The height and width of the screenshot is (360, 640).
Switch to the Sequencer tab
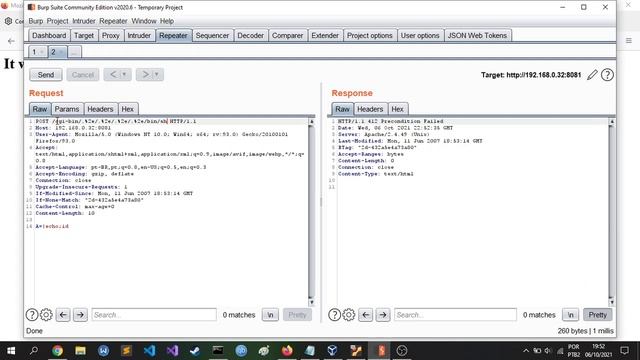(212, 36)
